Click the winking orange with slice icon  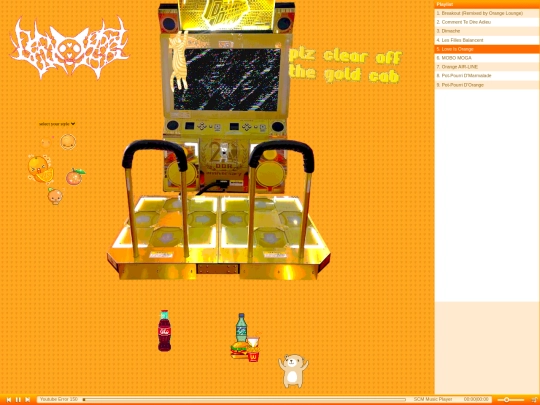click(x=41, y=169)
